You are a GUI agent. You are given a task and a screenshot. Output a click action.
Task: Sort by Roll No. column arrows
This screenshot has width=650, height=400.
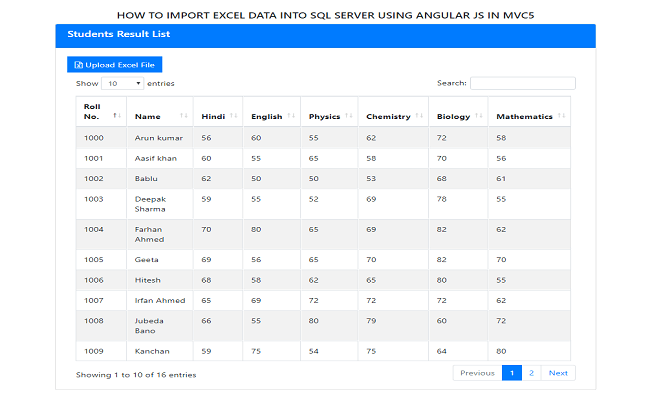coord(117,116)
